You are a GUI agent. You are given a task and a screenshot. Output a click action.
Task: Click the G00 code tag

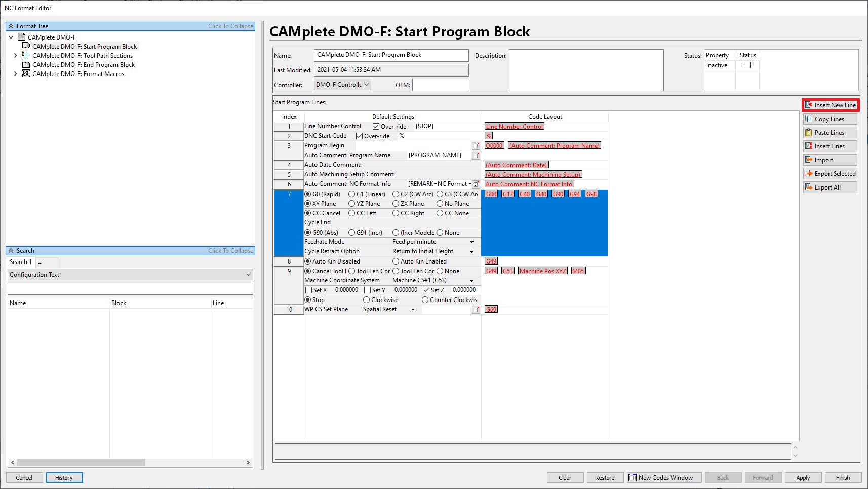(x=491, y=194)
